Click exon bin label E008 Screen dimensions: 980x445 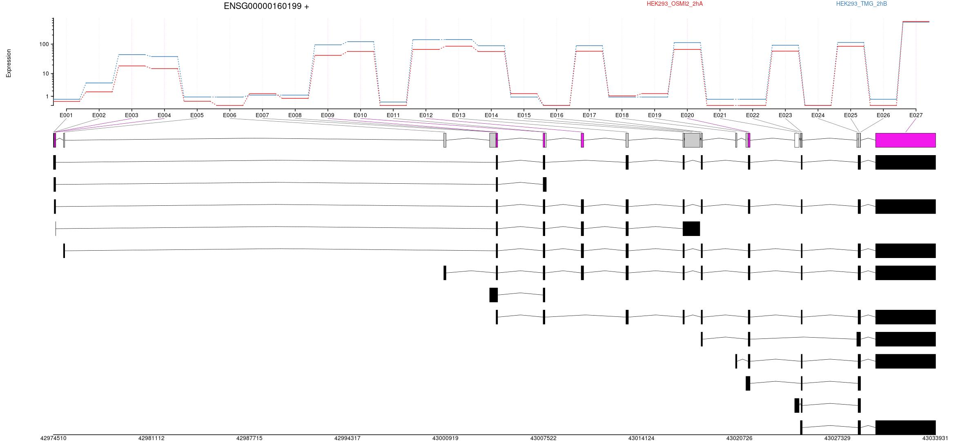(295, 115)
